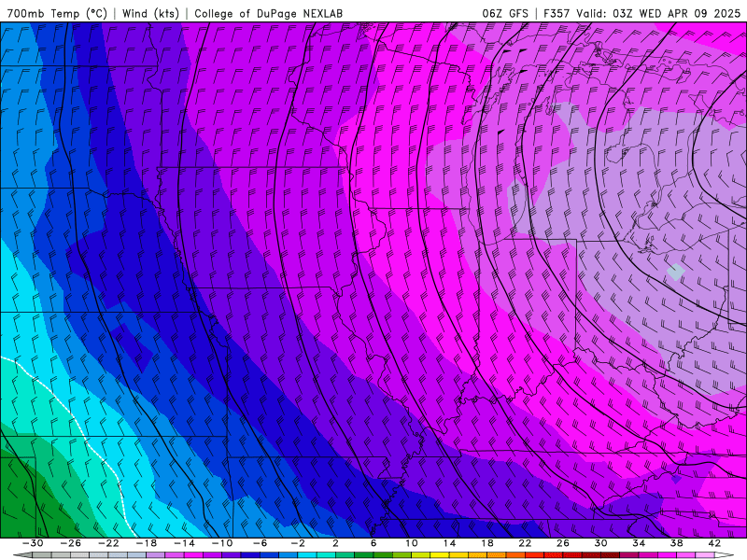Click the "700mb Temp (°C)" title text
747x560 pixels.
[x=57, y=13]
